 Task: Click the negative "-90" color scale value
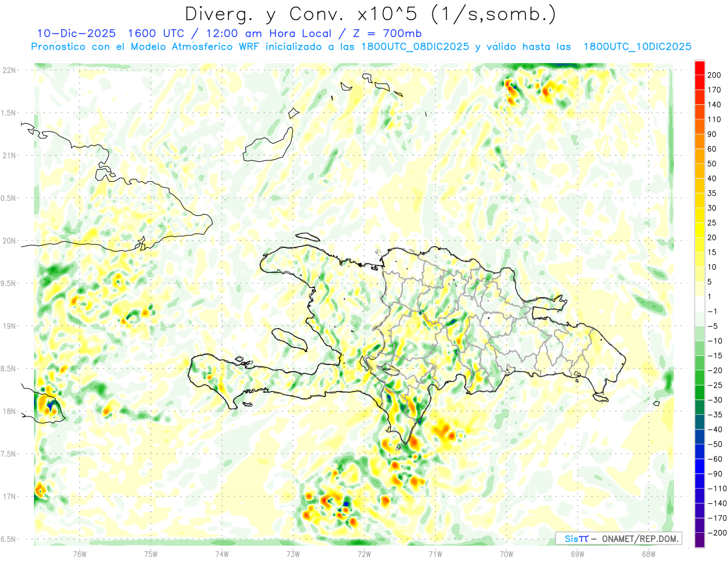coord(715,474)
